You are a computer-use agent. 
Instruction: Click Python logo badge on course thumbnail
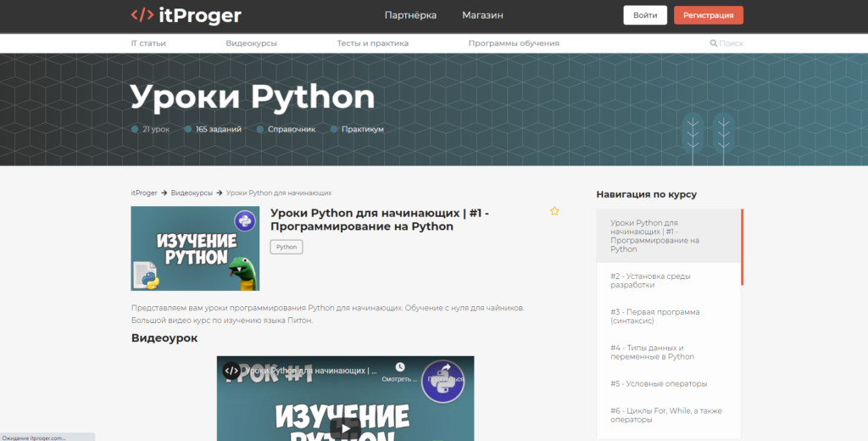[x=245, y=221]
